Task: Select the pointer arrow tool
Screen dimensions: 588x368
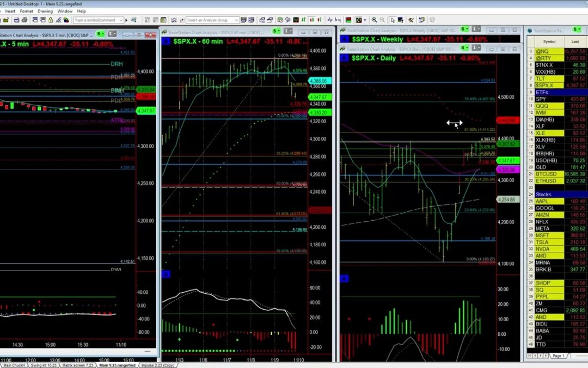Action: click(393, 20)
